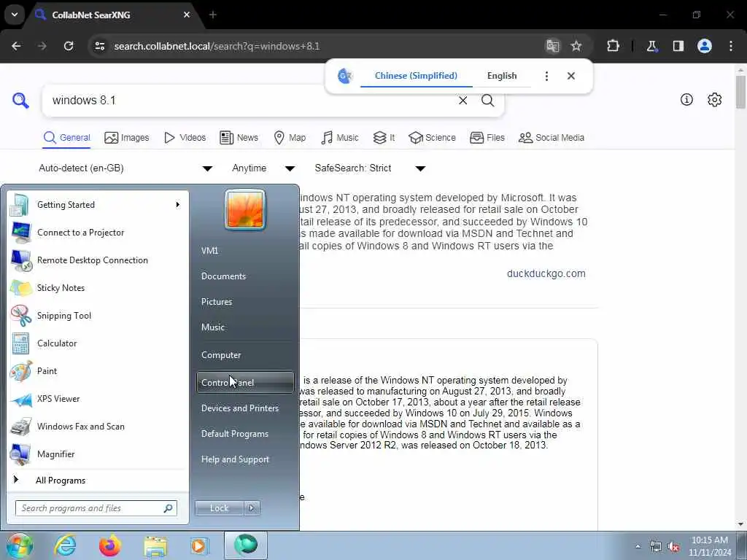Open Windows Media Player from taskbar
The height and width of the screenshot is (560, 747).
[199, 545]
